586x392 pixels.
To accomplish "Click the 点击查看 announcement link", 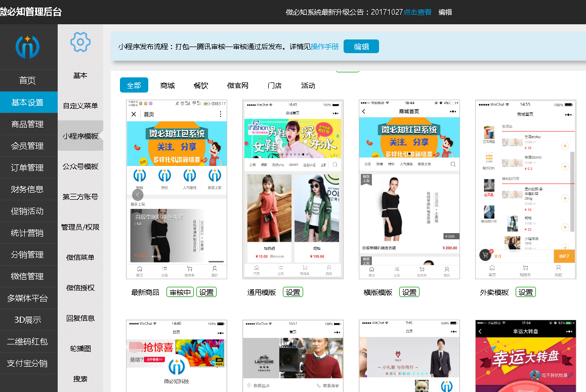I will 417,12.
